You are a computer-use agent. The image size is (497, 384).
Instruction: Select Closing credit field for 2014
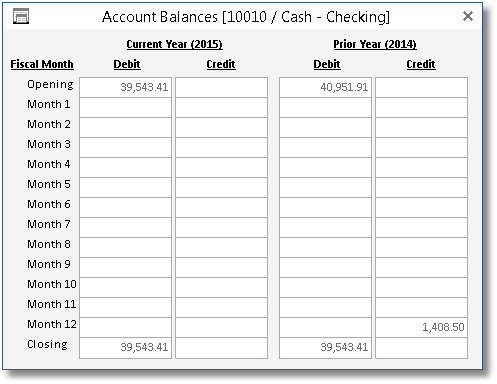(422, 348)
